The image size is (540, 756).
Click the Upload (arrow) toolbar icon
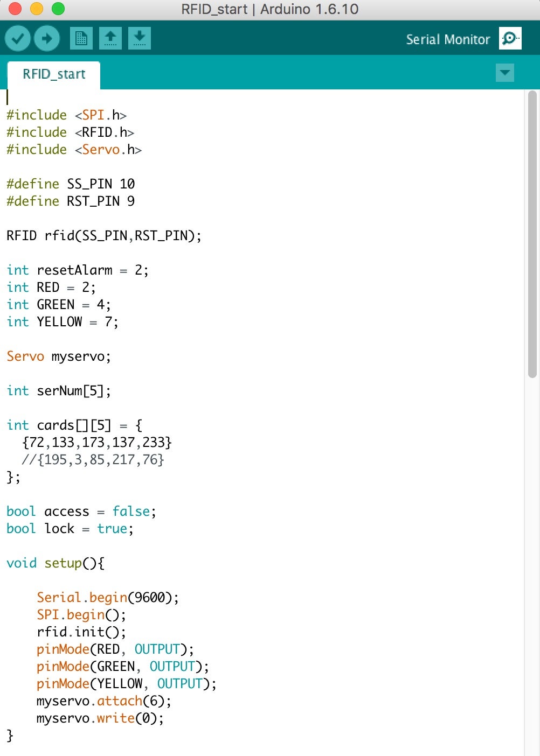click(x=46, y=38)
